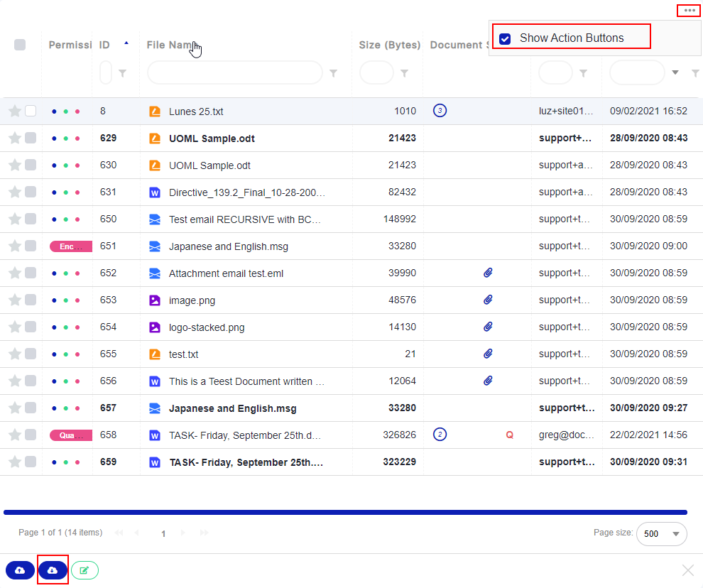Click red Q icon on row 658
Screen dimensions: 703x588
509,435
